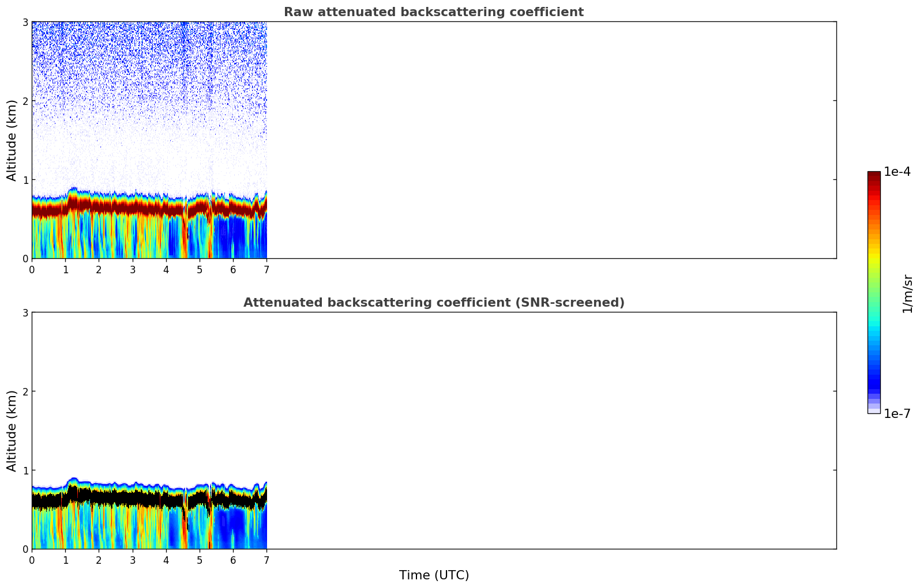Click the y-axis tick label 3 on the top plot
The height and width of the screenshot is (588, 920).
tap(25, 22)
